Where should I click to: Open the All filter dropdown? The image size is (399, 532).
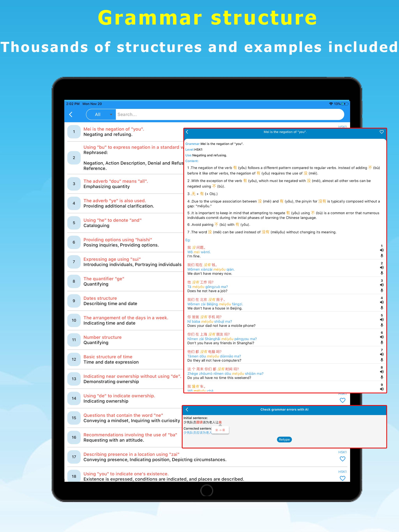click(101, 115)
